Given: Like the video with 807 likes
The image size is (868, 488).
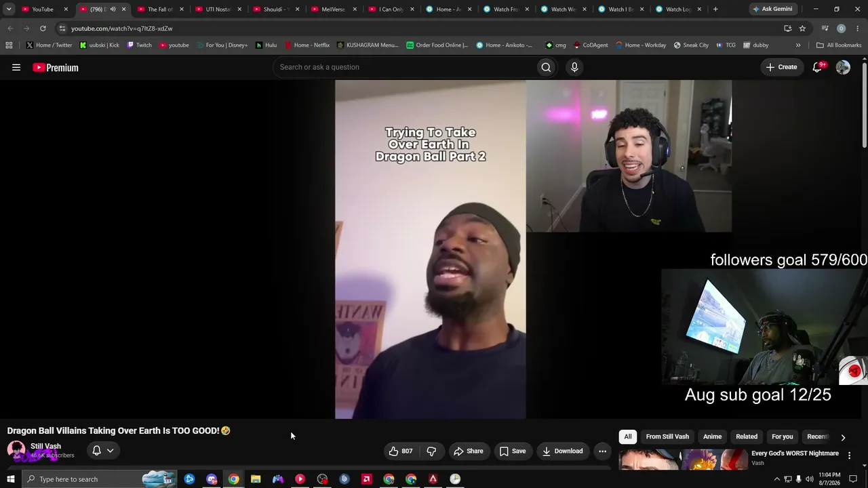Looking at the screenshot, I should coord(400,451).
